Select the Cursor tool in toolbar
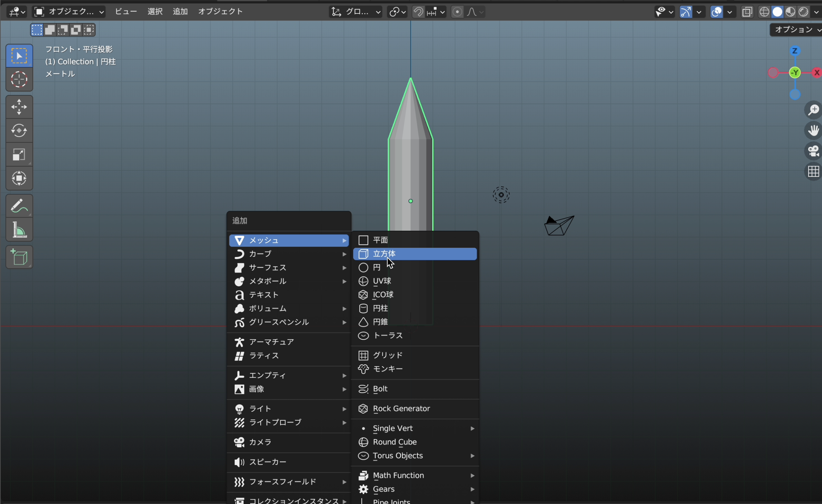This screenshot has width=822, height=504. 19,79
